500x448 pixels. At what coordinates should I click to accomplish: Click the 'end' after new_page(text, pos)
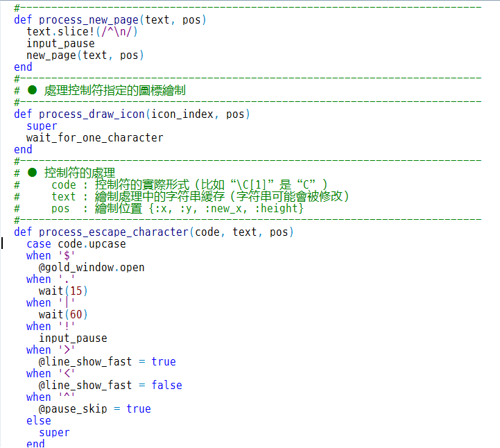coord(23,67)
